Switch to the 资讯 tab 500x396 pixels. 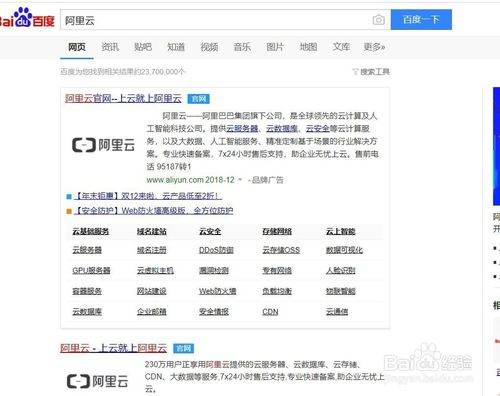pyautogui.click(x=110, y=47)
